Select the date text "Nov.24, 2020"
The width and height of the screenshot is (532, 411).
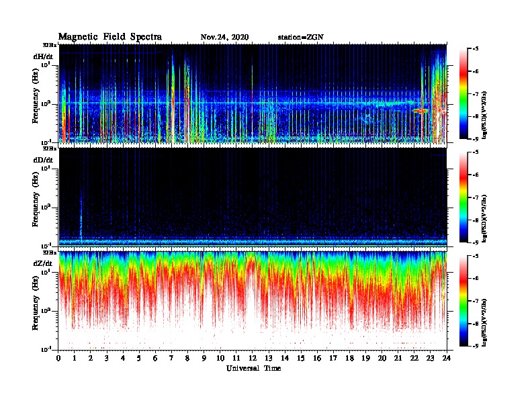[x=224, y=38]
